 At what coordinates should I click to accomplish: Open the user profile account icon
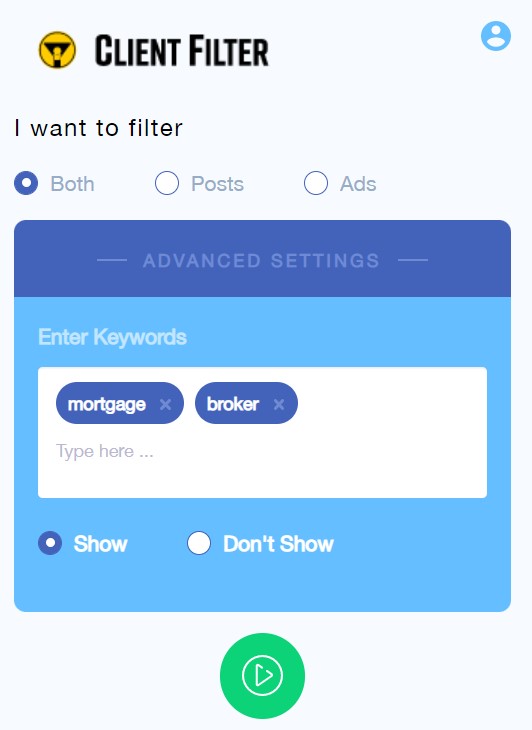click(496, 36)
